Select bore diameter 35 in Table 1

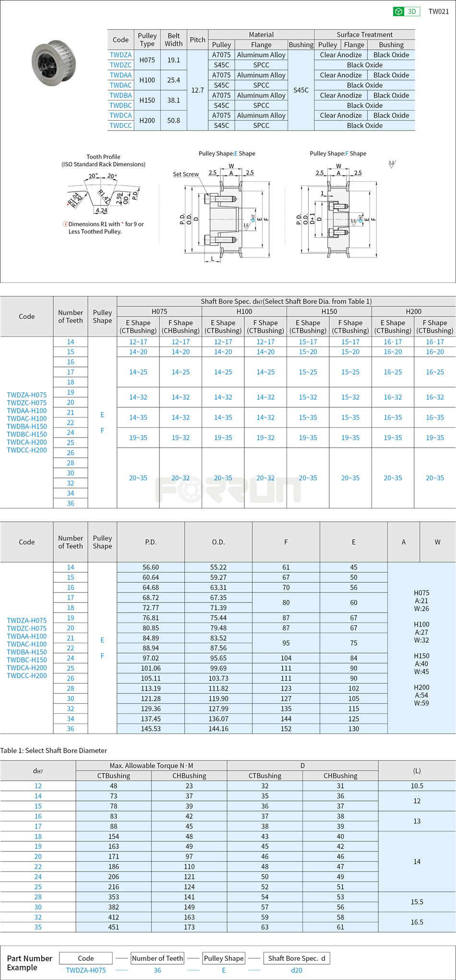point(38,927)
